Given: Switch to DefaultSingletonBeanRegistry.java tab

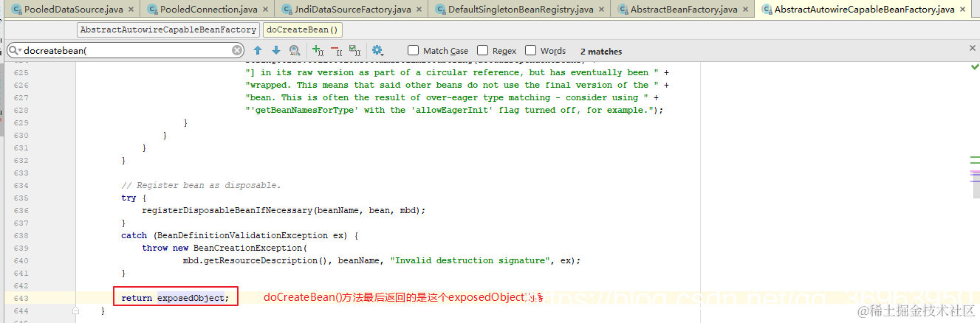Looking at the screenshot, I should tap(519, 10).
